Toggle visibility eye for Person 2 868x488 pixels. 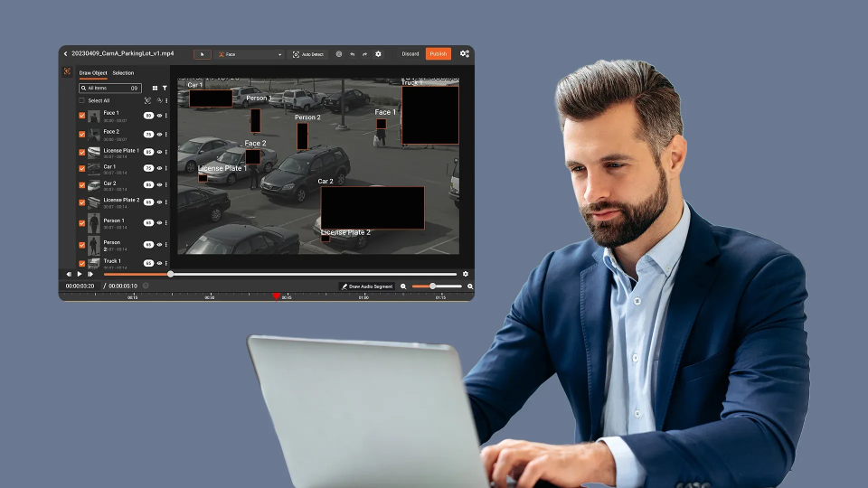click(x=159, y=245)
